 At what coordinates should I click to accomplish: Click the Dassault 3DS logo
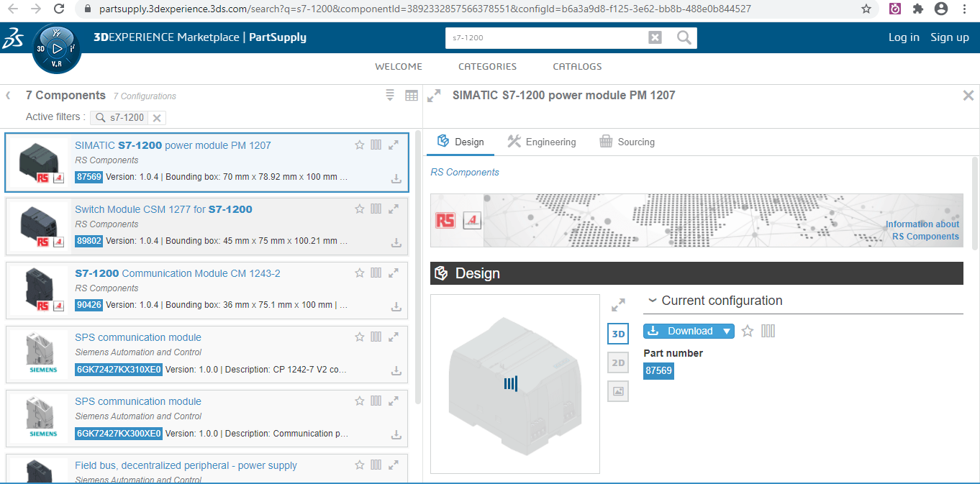[x=13, y=38]
